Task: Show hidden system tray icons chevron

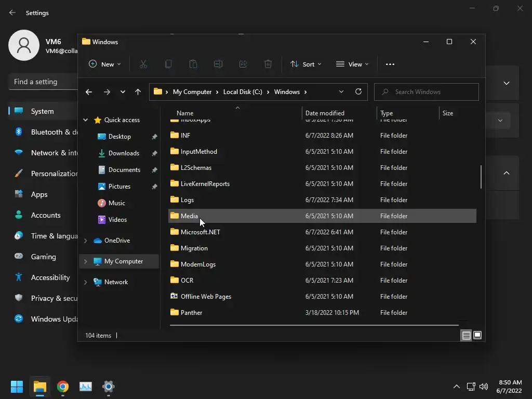Action: tap(457, 387)
